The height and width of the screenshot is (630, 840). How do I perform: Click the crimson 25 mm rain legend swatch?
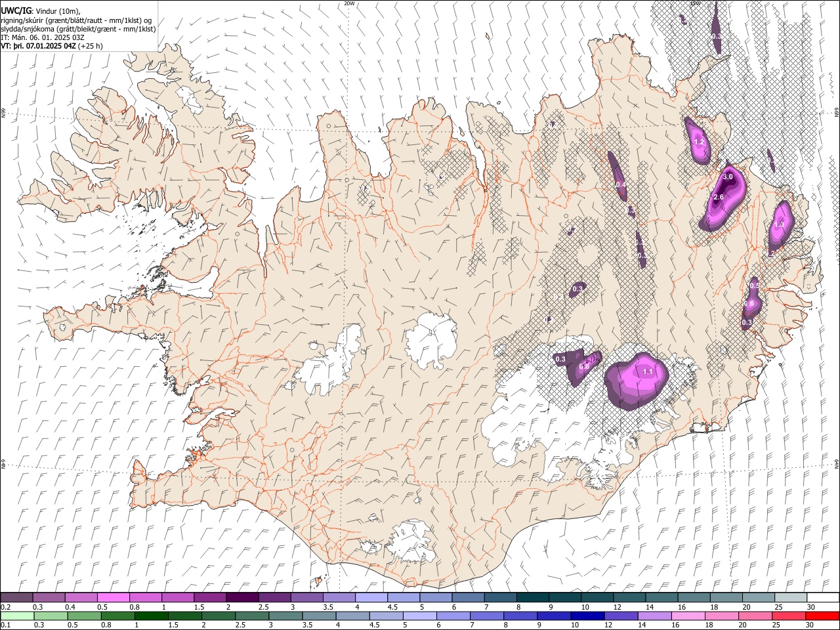789,616
